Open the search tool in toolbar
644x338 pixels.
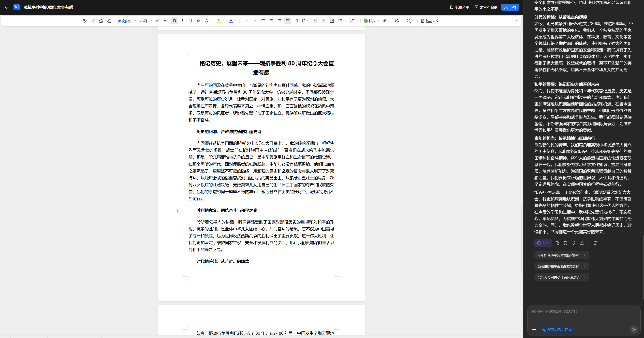(x=409, y=21)
